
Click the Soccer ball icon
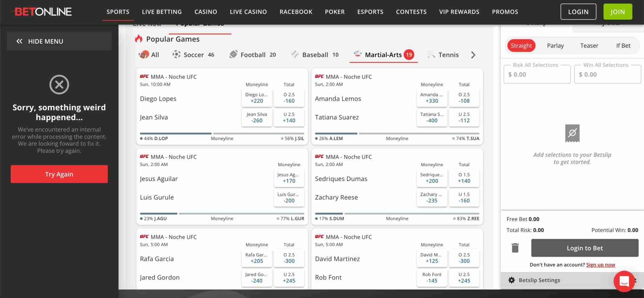tap(176, 54)
